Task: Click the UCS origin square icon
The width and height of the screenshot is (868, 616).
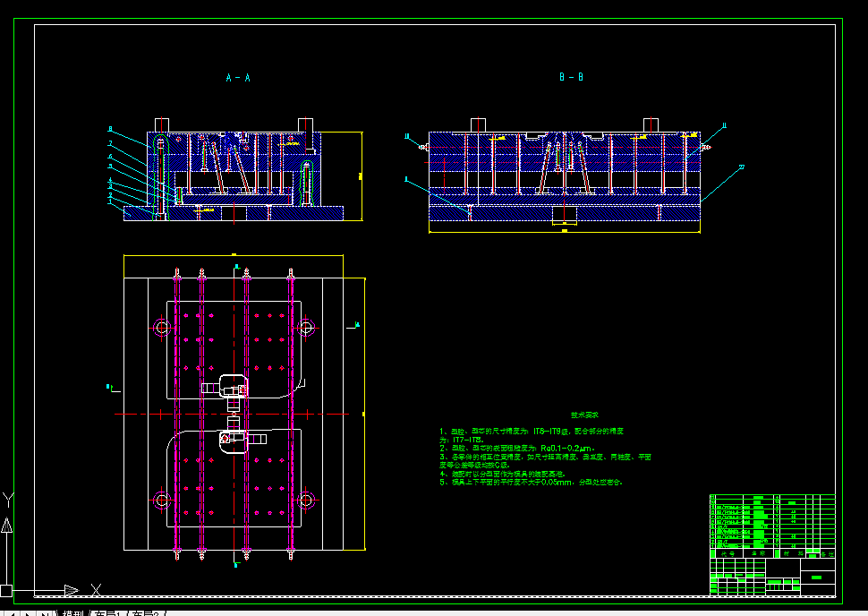Action: click(6, 591)
